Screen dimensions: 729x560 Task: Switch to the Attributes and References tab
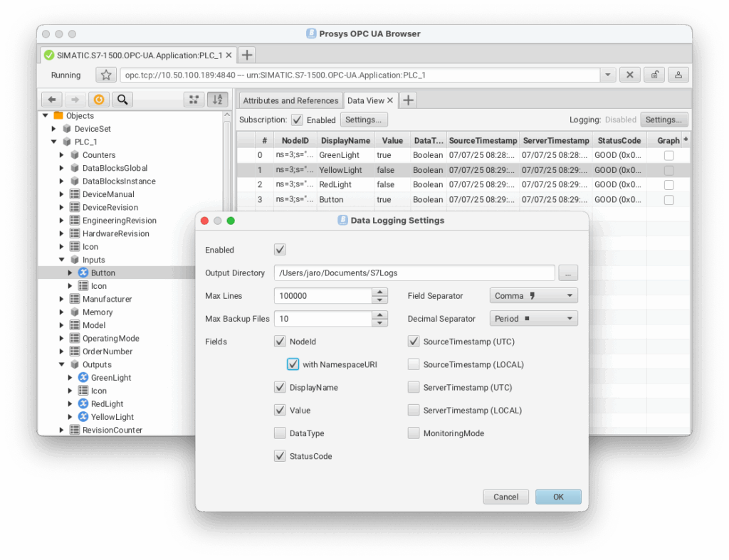(290, 100)
